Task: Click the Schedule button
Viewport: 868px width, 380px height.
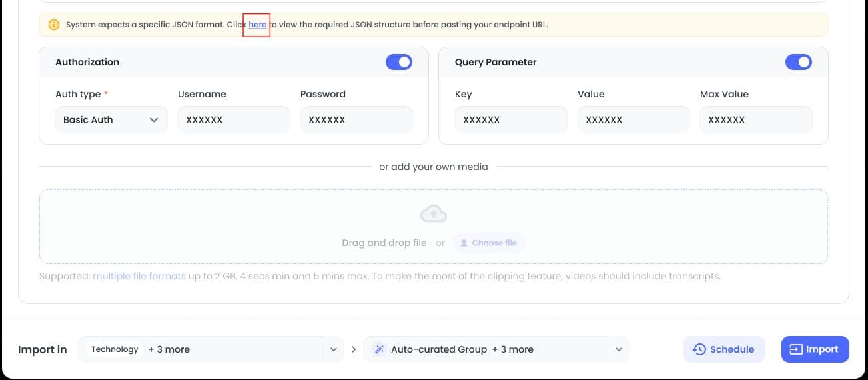Action: pos(724,349)
